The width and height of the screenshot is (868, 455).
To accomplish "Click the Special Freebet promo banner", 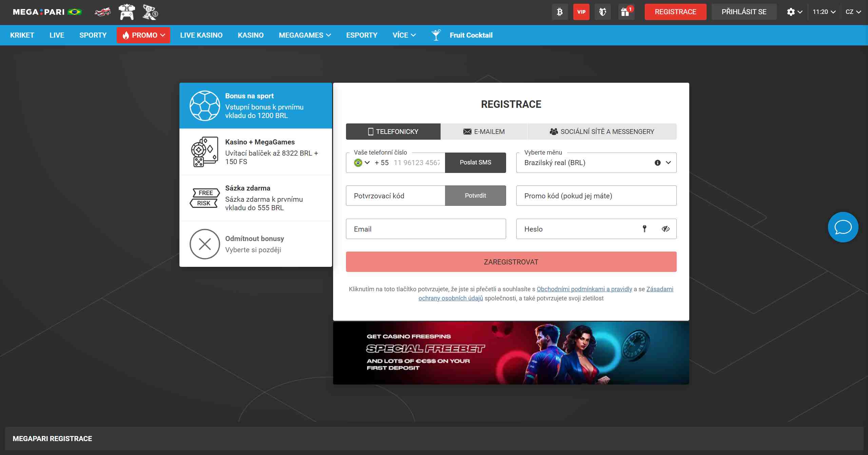I will [511, 353].
